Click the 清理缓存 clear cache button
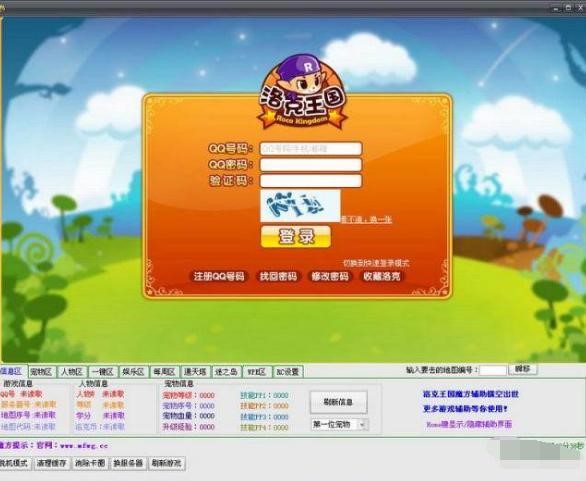Screen dimensions: 586x481 pos(52,463)
